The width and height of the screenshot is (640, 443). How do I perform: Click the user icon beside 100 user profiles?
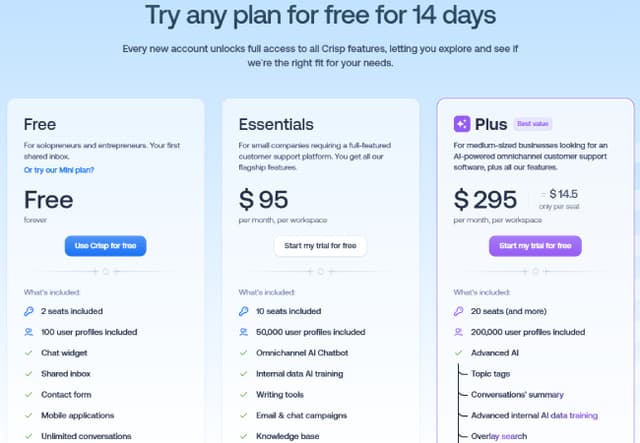(x=29, y=332)
